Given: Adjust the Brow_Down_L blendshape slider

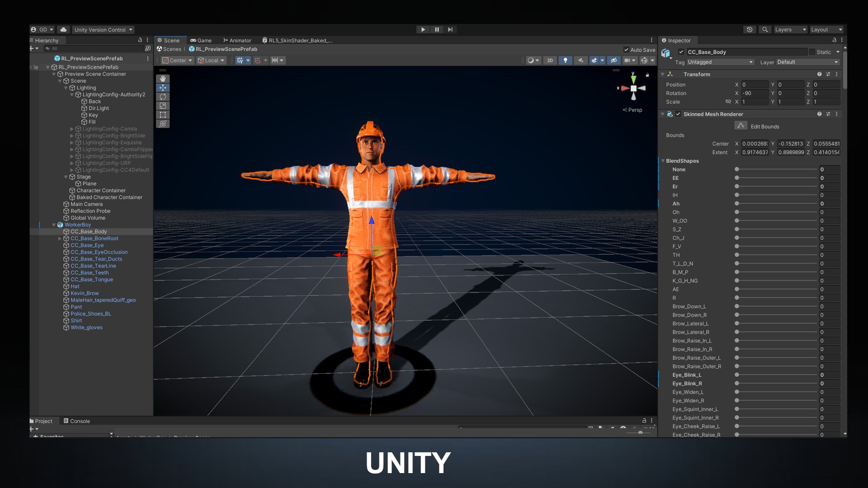Looking at the screenshot, I should point(777,306).
